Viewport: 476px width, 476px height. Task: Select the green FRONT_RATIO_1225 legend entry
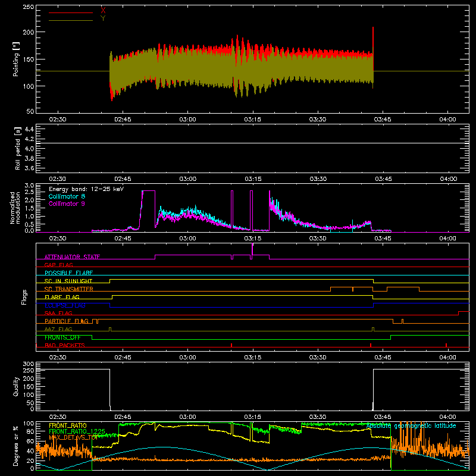(77, 431)
